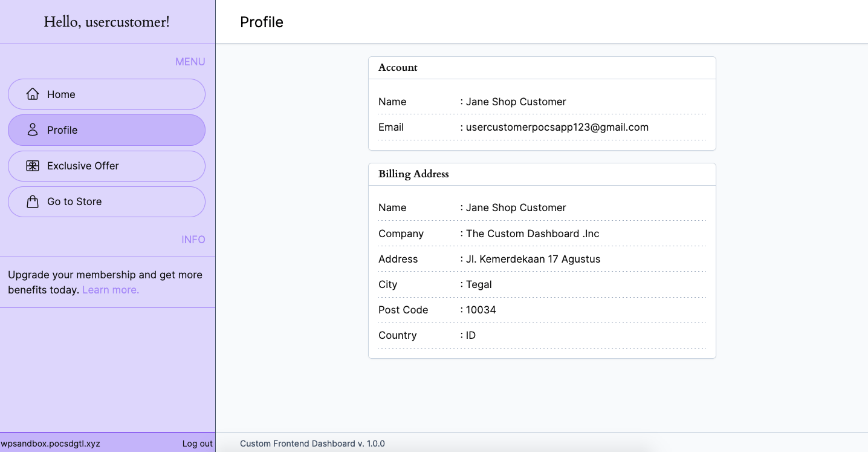Screen dimensions: 868x452
Task: Click the company value The Custom Dashboard .Inc
Action: tap(533, 234)
